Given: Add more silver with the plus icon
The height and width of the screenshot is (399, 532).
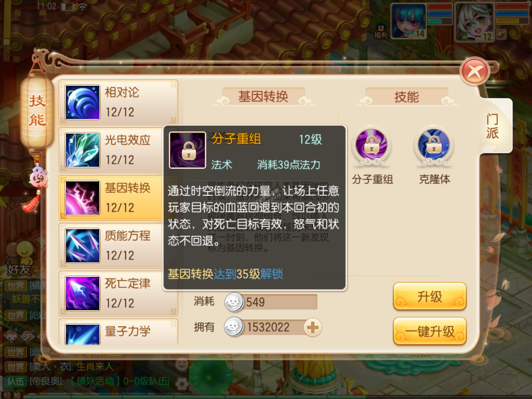Looking at the screenshot, I should pos(312,327).
